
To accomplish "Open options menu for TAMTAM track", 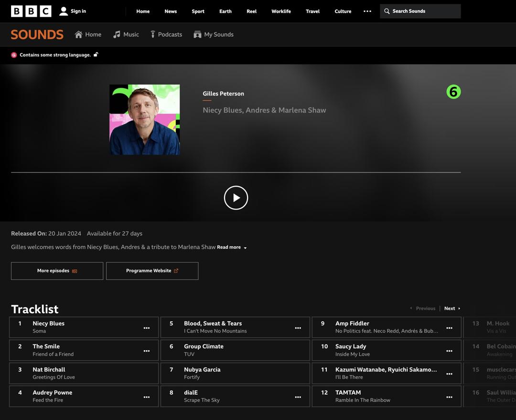I will [x=449, y=397].
